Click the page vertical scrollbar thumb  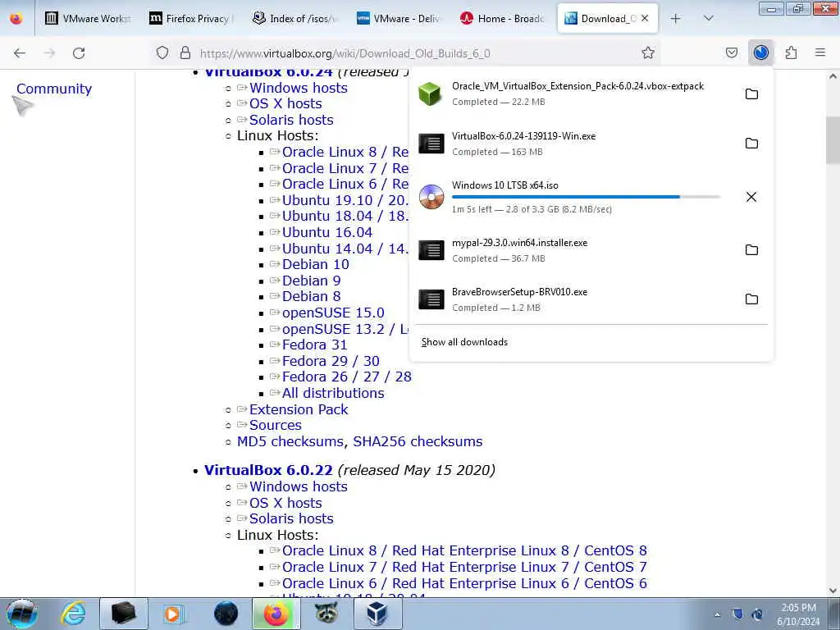coord(833,140)
